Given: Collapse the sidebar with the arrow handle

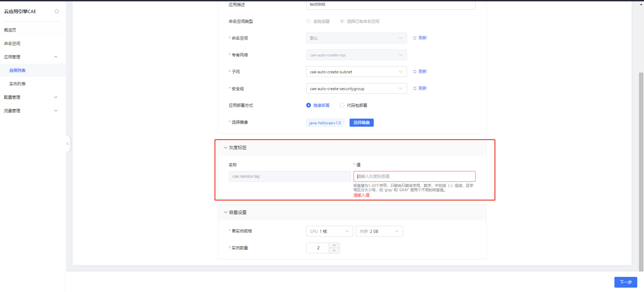Looking at the screenshot, I should pos(68,144).
